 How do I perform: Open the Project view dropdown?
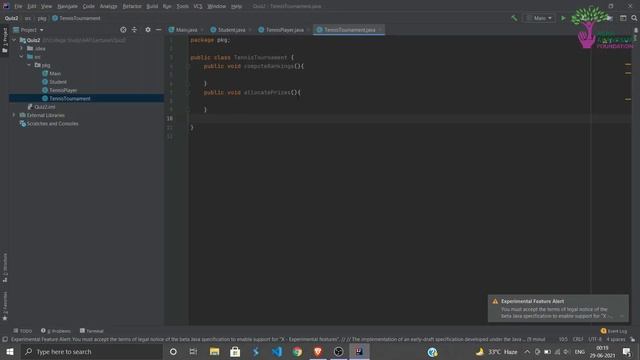(x=29, y=30)
